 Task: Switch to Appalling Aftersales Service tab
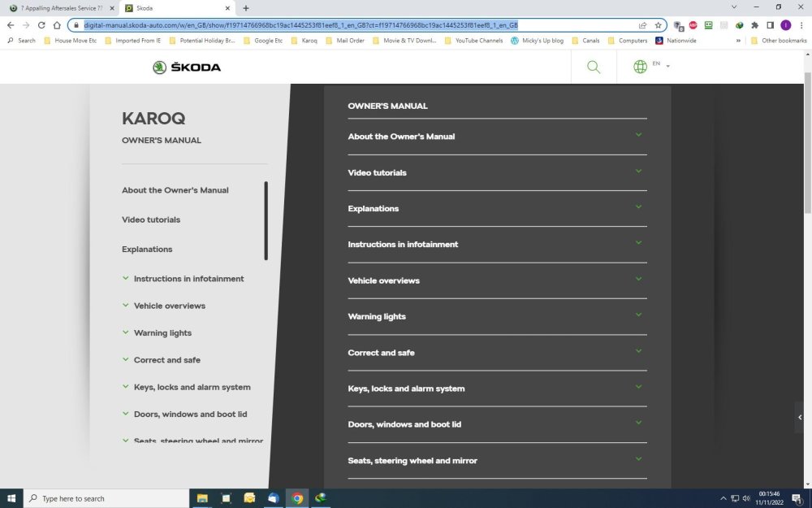point(61,8)
